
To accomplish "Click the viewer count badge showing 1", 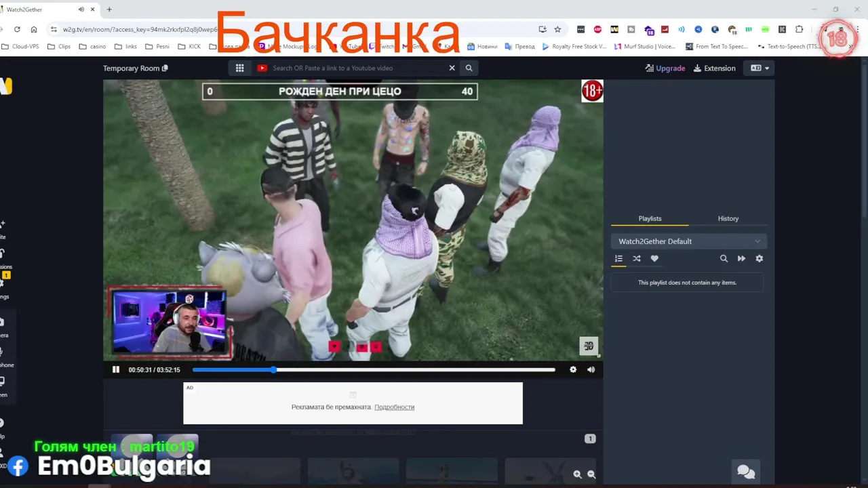I will click(590, 439).
